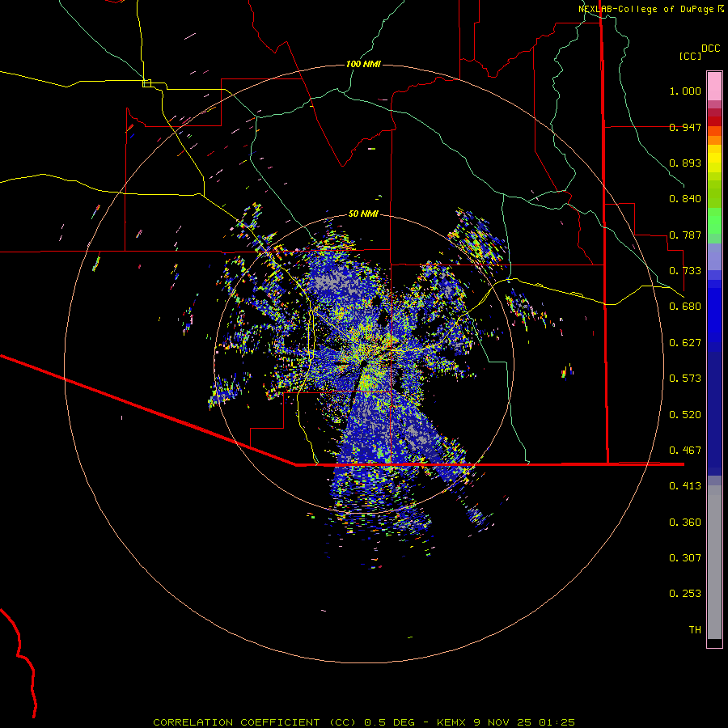Screen dimensions: 728x728
Task: Select the 0.733 scale value
Action: 685,271
